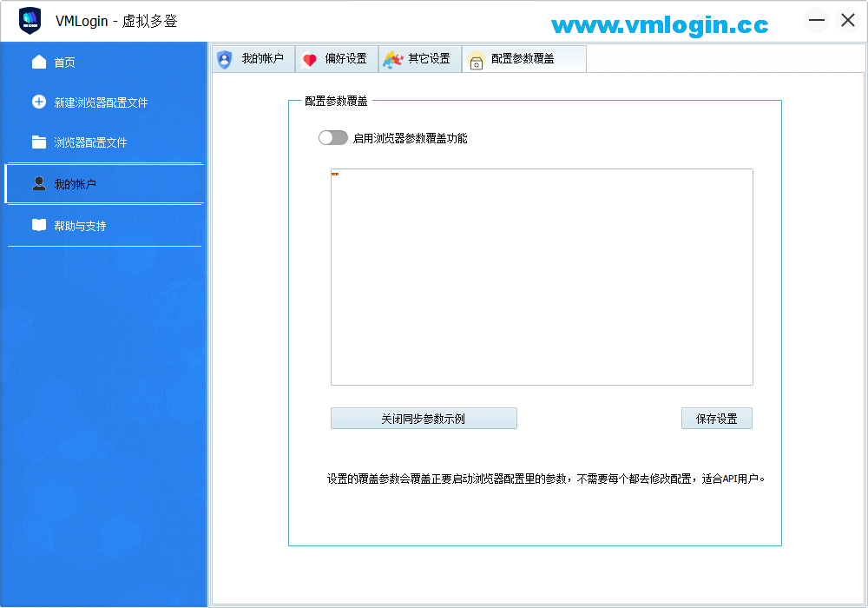Open the 偏好设置 tab label
868x608 pixels.
click(345, 59)
